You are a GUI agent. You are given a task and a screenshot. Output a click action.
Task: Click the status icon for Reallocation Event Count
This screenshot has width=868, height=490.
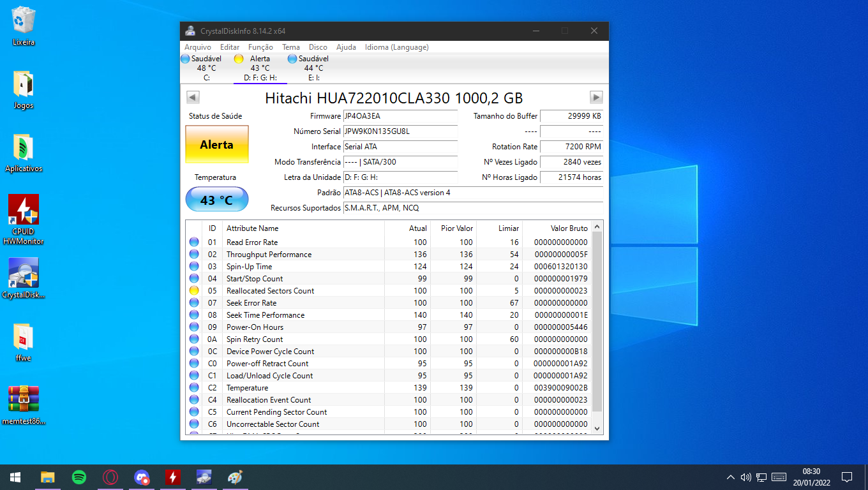point(194,400)
